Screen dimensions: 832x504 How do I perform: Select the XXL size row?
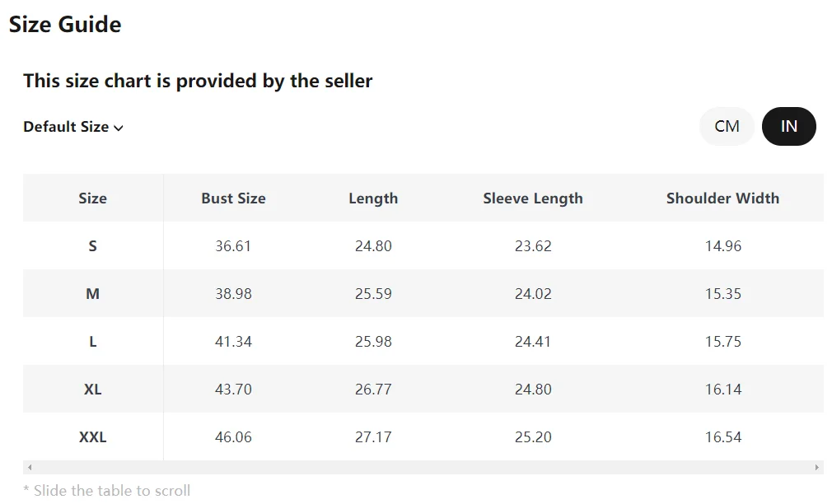pyautogui.click(x=92, y=437)
